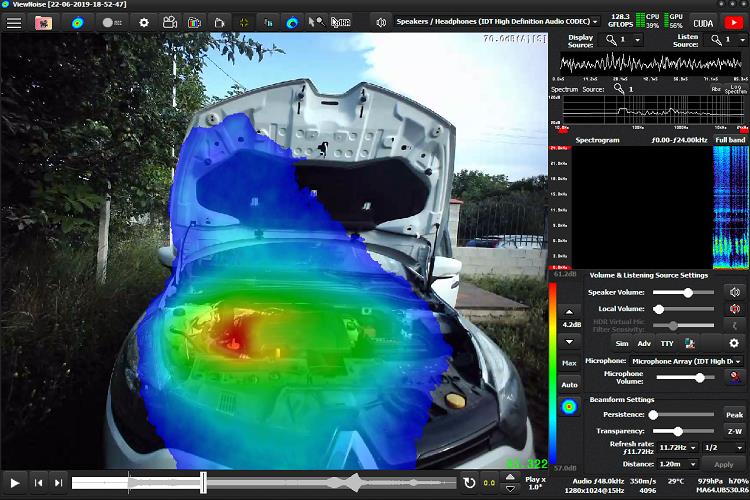Adjust the Speaker Volume slider

click(x=683, y=292)
